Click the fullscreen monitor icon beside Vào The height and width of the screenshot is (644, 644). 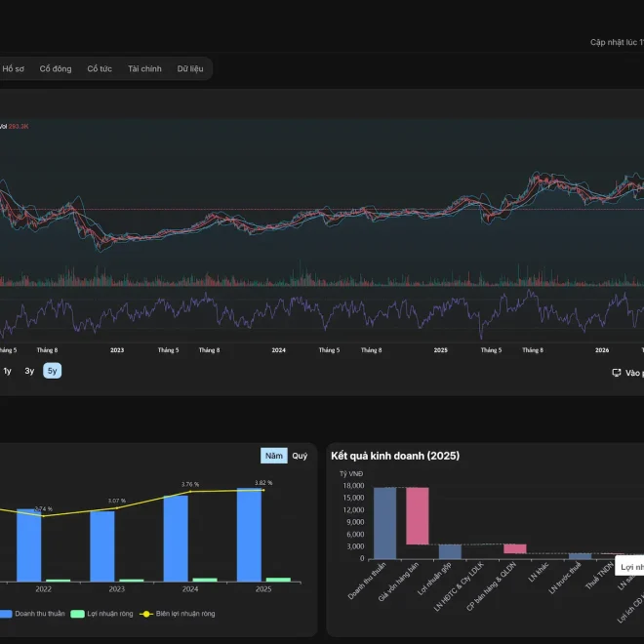pyautogui.click(x=617, y=373)
